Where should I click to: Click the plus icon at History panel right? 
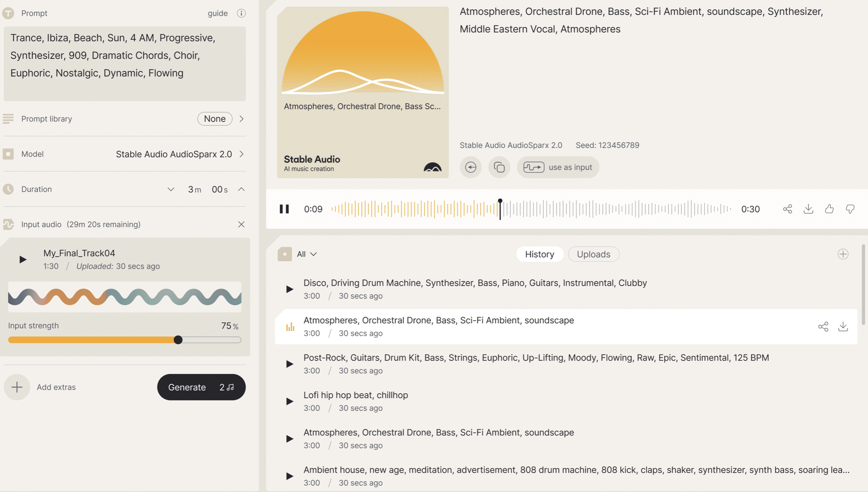[843, 254]
